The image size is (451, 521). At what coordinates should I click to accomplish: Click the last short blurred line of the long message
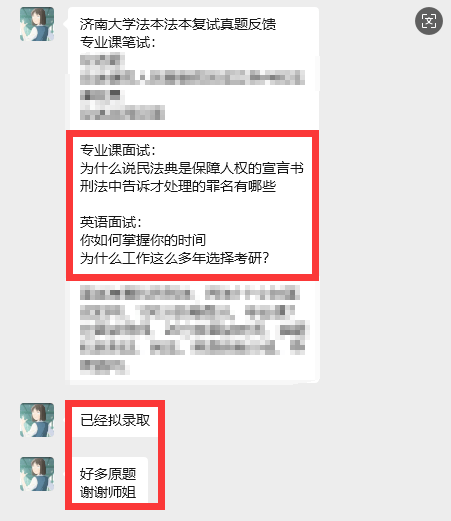[104, 367]
